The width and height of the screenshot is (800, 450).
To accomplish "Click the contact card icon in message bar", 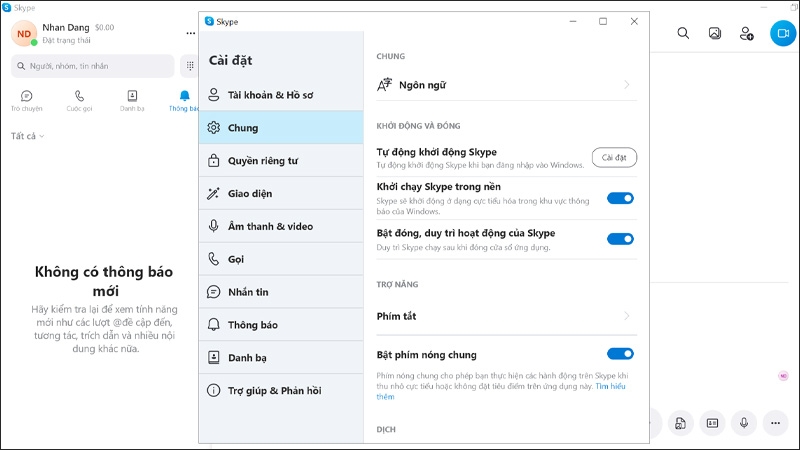I will pos(712,423).
